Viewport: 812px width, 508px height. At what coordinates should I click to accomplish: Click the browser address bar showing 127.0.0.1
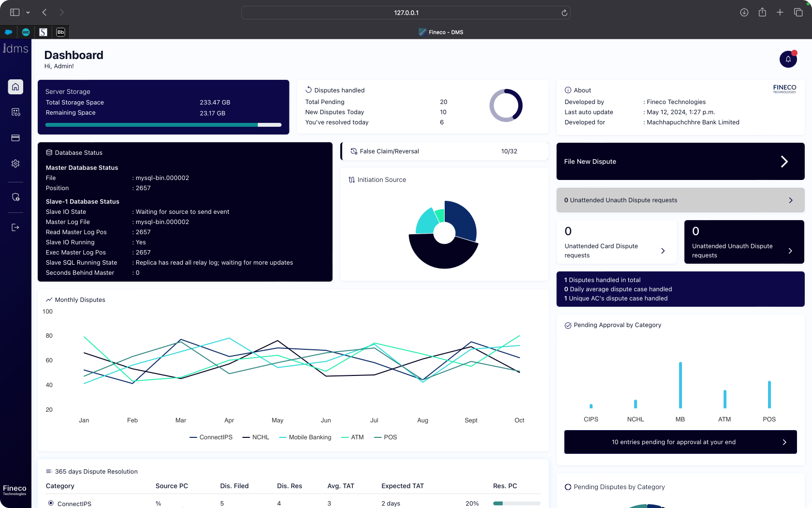[406, 13]
